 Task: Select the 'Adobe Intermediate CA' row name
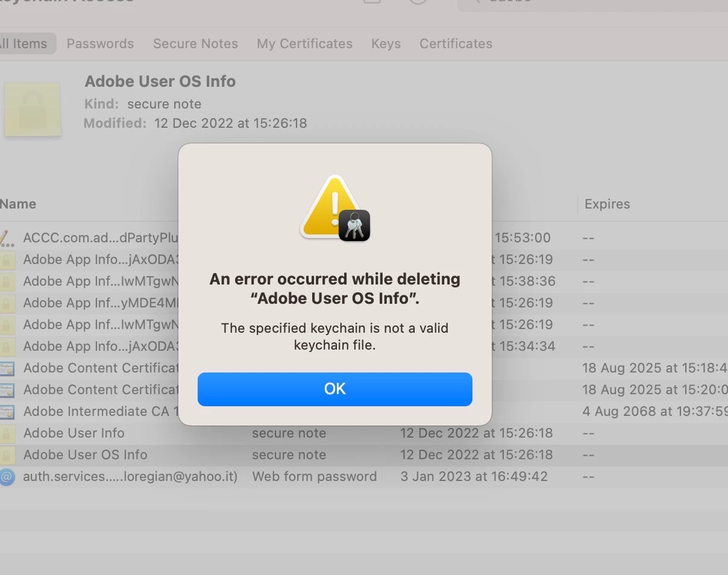click(101, 411)
